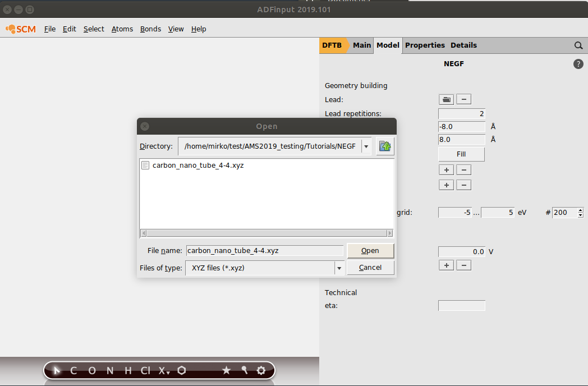588x386 pixels.
Task: Pick the Nitrogen atom tool
Action: [x=110, y=371]
